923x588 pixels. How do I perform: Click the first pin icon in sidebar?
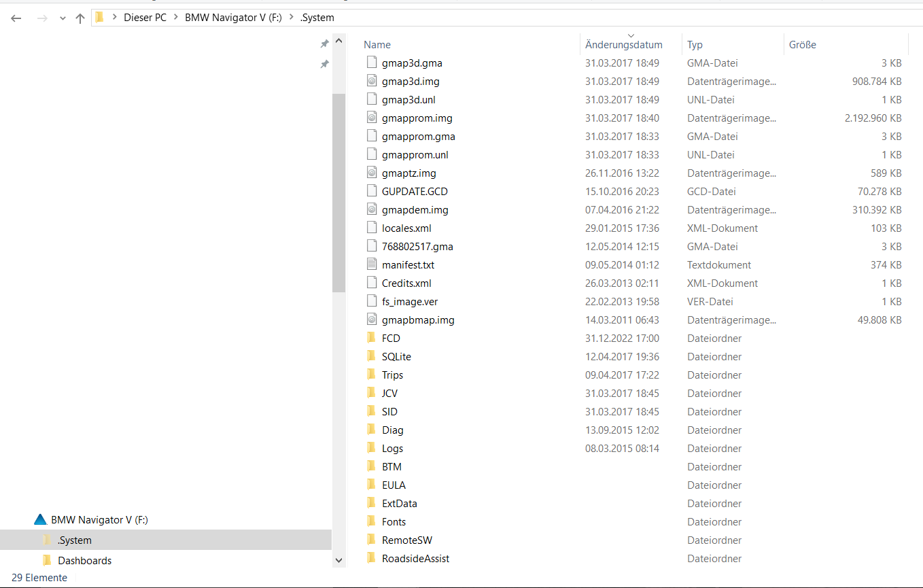click(324, 44)
